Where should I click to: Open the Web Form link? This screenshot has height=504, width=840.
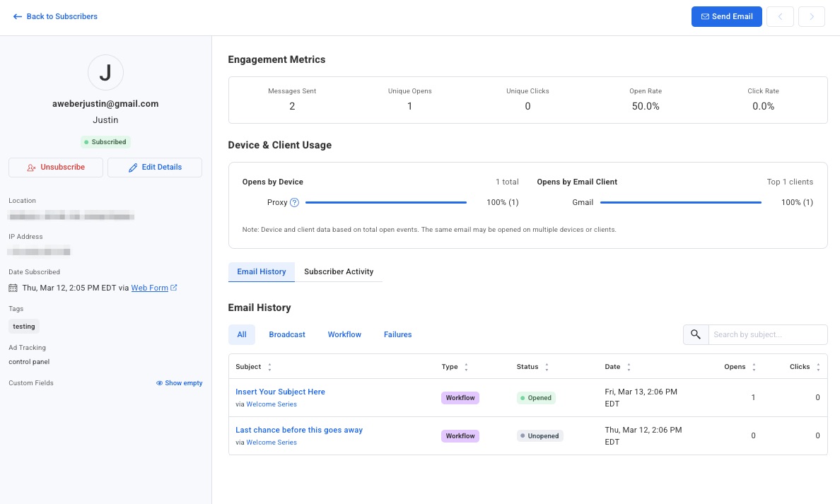[x=150, y=288]
